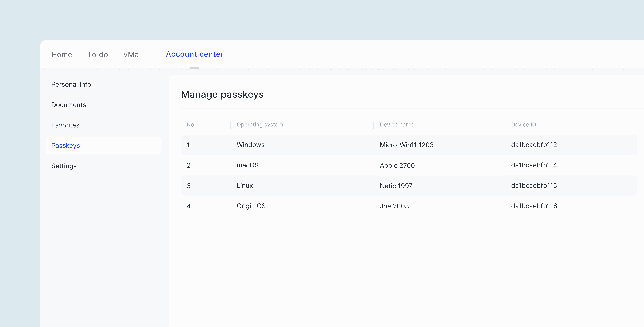Click the No. column header
Viewport: 644px width, 327px height.
click(x=191, y=125)
